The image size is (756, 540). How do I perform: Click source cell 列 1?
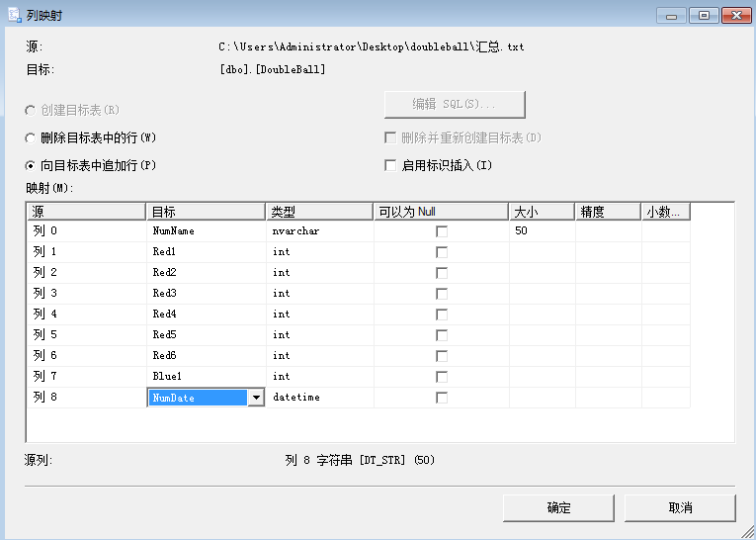click(87, 252)
